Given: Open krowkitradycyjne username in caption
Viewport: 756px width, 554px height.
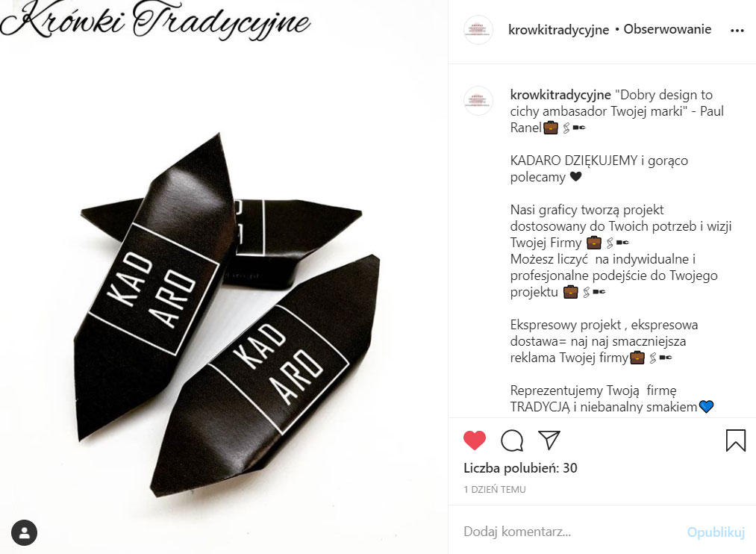Looking at the screenshot, I should click(x=560, y=95).
